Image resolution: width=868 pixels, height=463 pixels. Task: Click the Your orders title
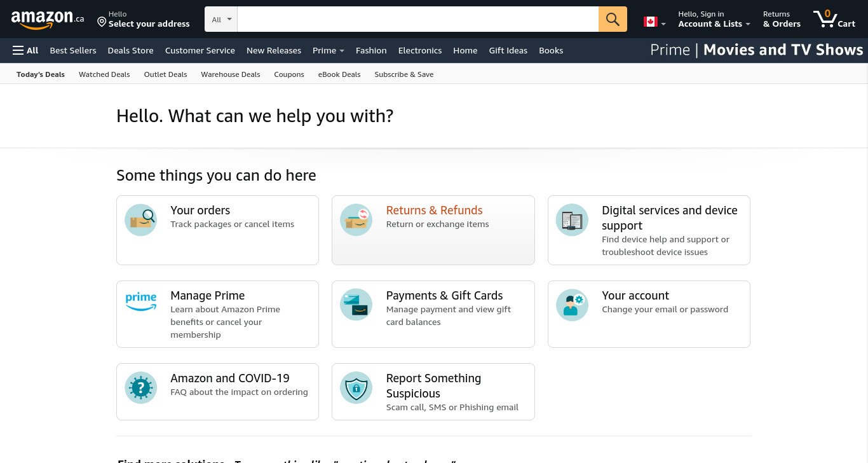point(200,211)
